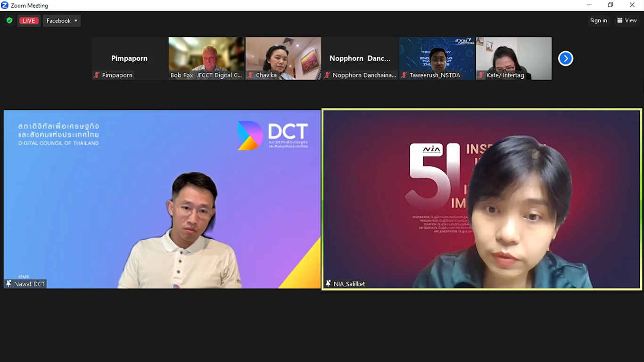Image resolution: width=644 pixels, height=362 pixels.
Task: Select Nawat DCT main video panel
Action: pos(162,199)
